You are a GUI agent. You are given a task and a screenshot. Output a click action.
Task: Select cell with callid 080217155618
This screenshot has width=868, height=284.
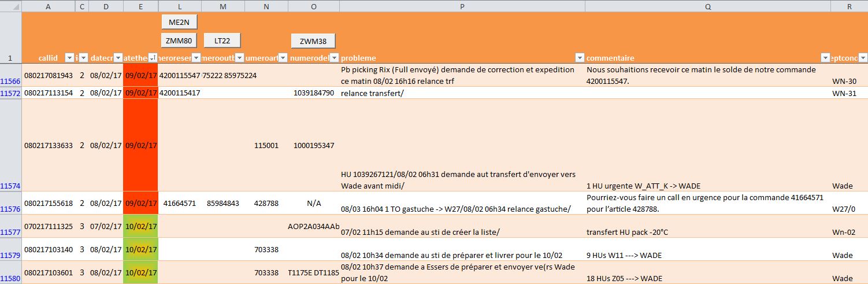(x=49, y=203)
